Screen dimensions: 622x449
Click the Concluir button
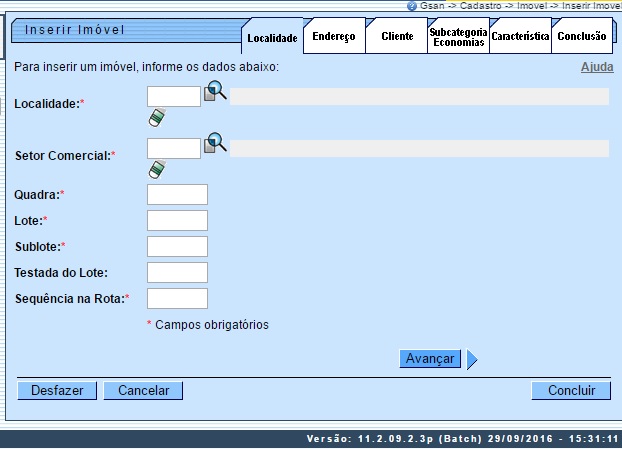(x=571, y=391)
